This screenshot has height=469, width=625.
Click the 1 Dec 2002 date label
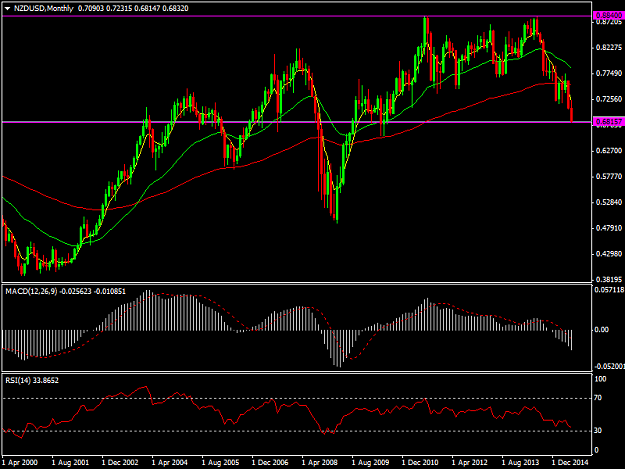click(x=120, y=463)
